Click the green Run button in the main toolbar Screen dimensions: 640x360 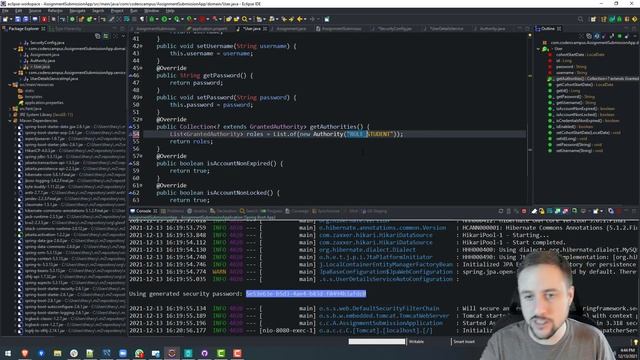click(164, 19)
